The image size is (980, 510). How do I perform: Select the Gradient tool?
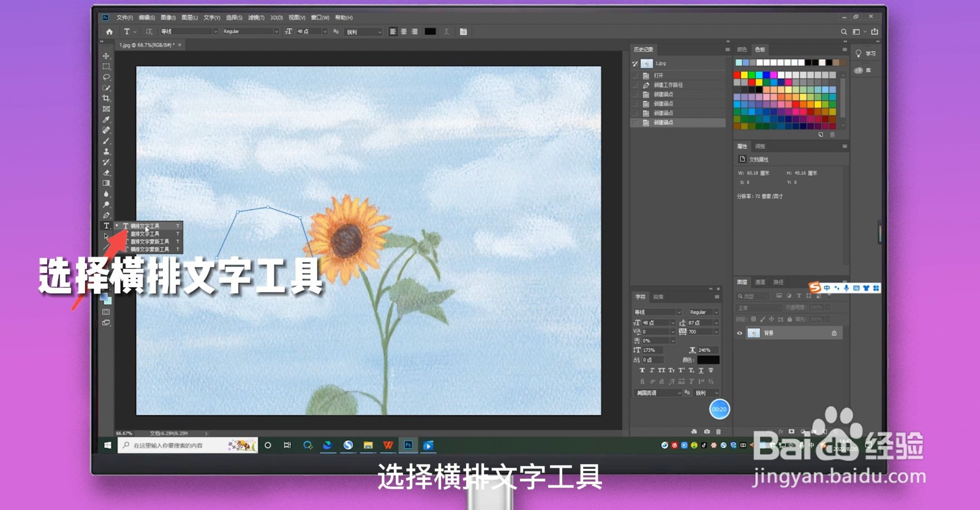pyautogui.click(x=106, y=183)
